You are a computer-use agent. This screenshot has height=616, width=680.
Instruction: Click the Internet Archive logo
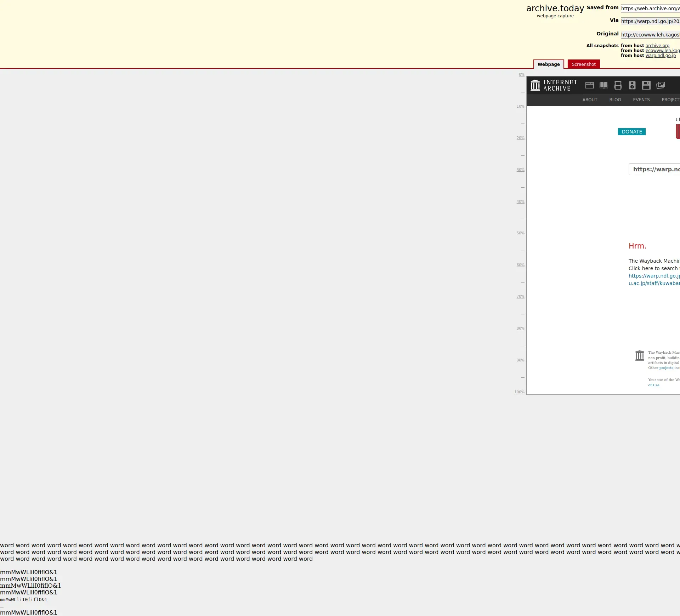pos(554,85)
